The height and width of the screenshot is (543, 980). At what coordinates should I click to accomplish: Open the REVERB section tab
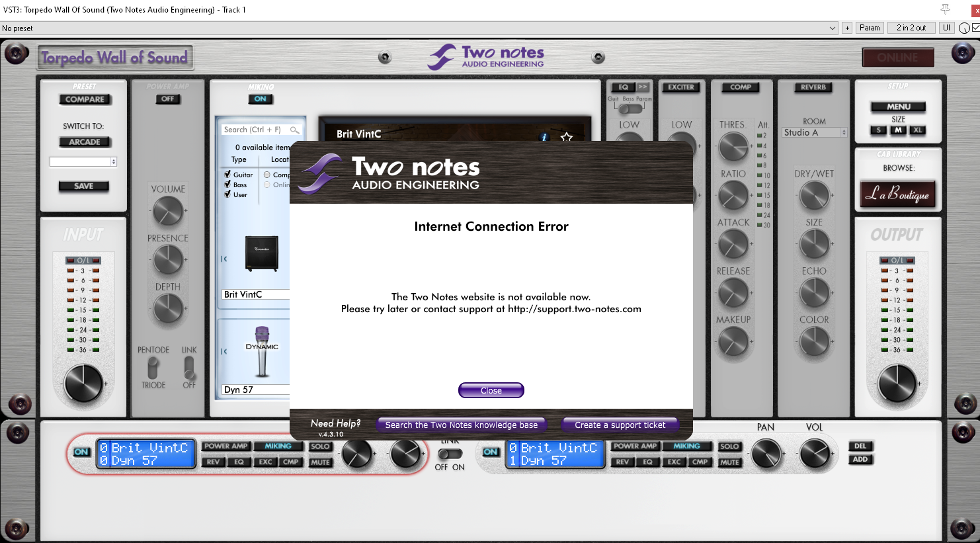813,87
